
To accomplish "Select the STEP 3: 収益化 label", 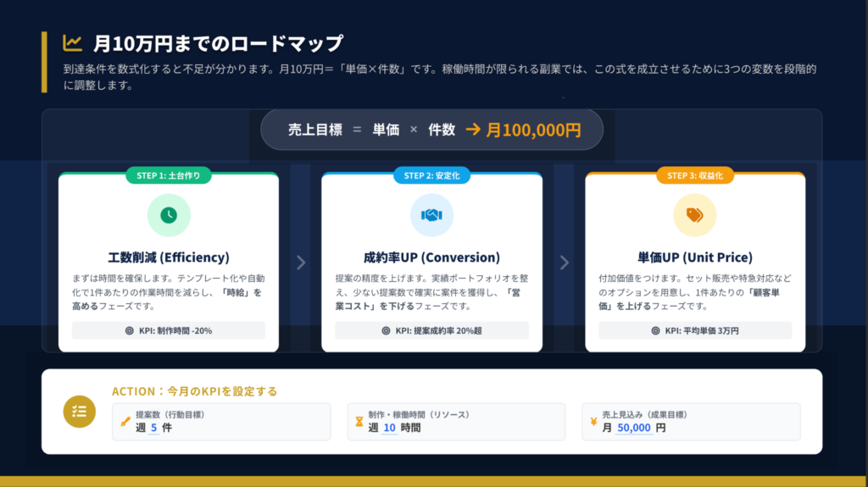I will coord(694,175).
